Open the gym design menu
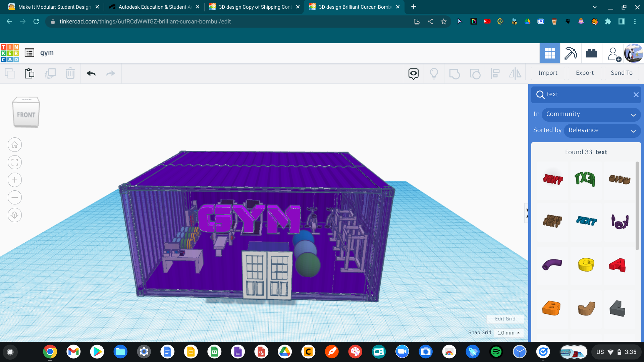 point(29,53)
